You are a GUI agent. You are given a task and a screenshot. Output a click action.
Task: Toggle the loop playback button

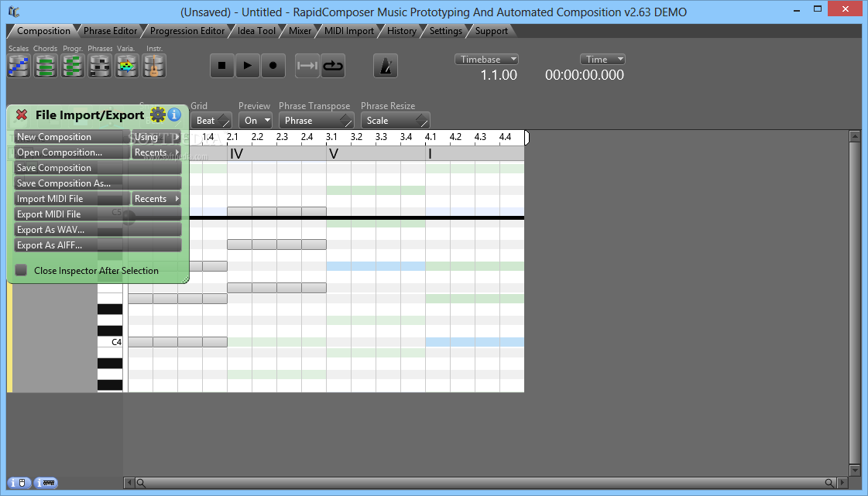point(333,66)
